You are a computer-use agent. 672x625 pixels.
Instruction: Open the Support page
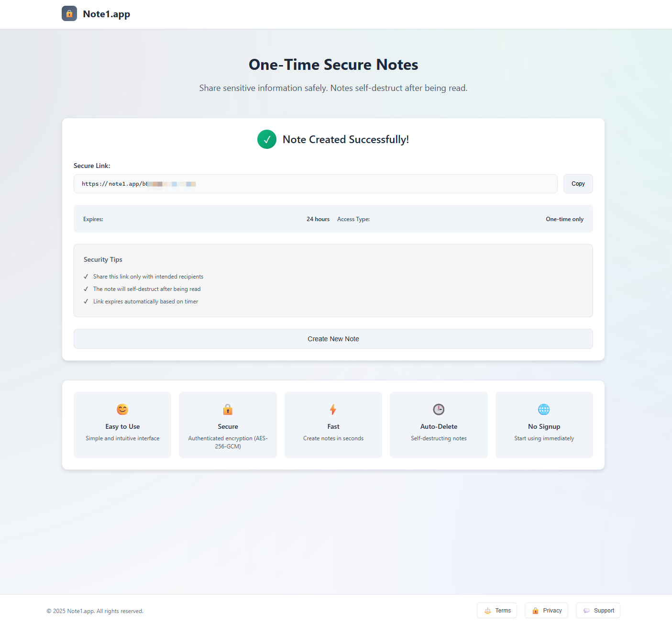click(x=598, y=611)
